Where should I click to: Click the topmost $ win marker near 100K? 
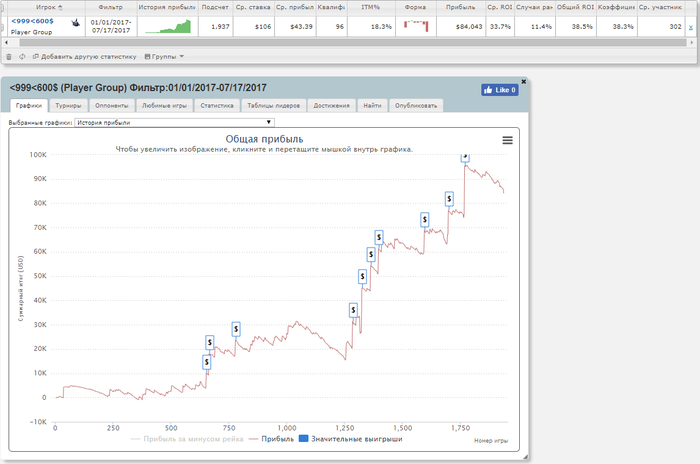pyautogui.click(x=465, y=156)
